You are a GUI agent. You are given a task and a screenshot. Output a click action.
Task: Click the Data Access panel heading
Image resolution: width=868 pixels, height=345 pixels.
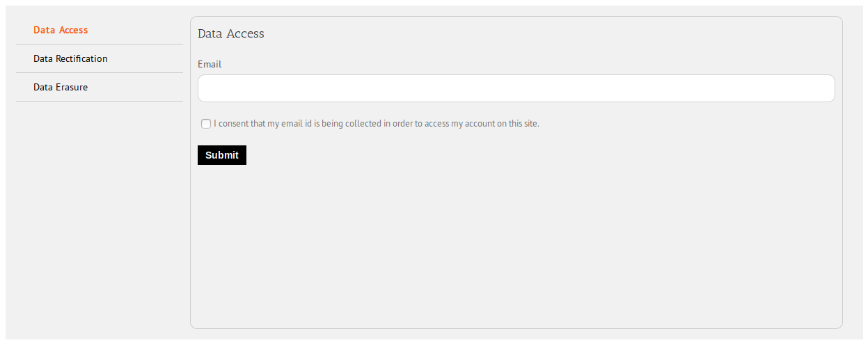231,33
